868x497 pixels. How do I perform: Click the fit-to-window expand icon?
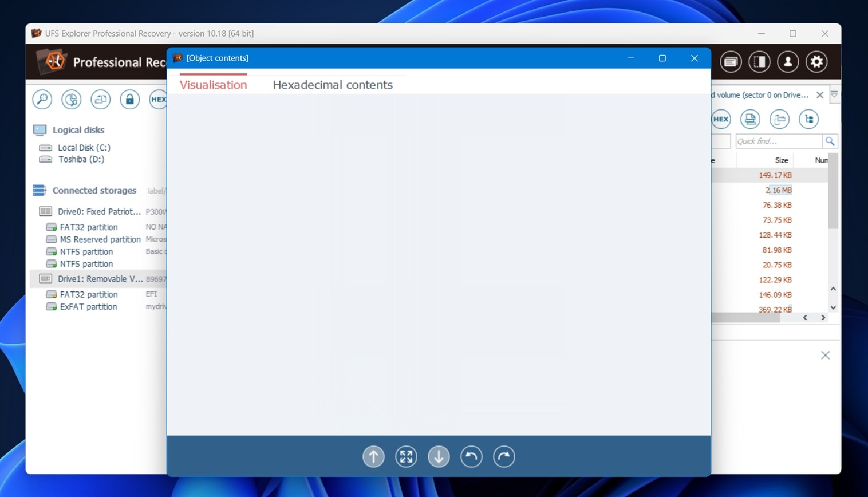coord(406,456)
